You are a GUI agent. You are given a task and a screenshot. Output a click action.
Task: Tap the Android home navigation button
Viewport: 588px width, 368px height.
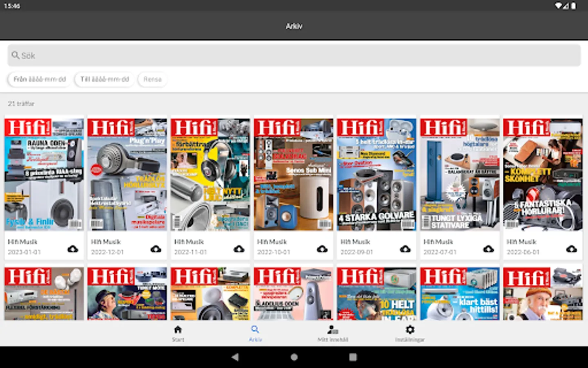point(294,357)
